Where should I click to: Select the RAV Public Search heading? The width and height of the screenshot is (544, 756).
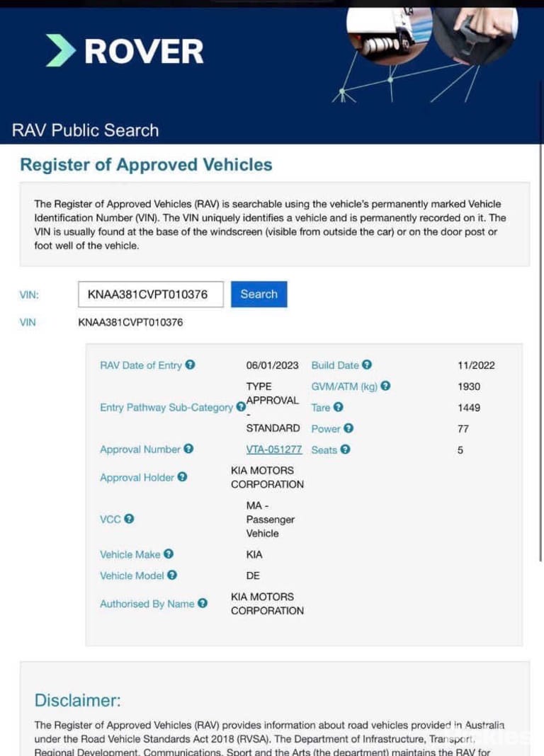point(86,130)
